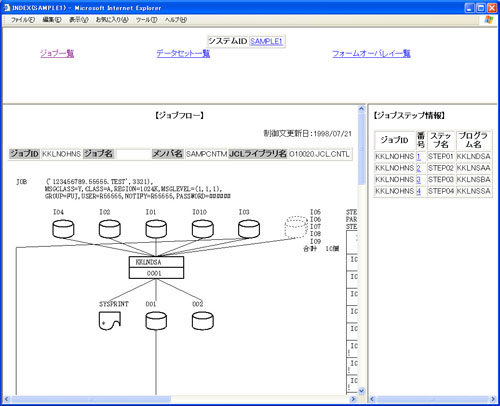The image size is (500, 406).
Task: Click the STEP04 cell in step table
Action: (x=441, y=191)
